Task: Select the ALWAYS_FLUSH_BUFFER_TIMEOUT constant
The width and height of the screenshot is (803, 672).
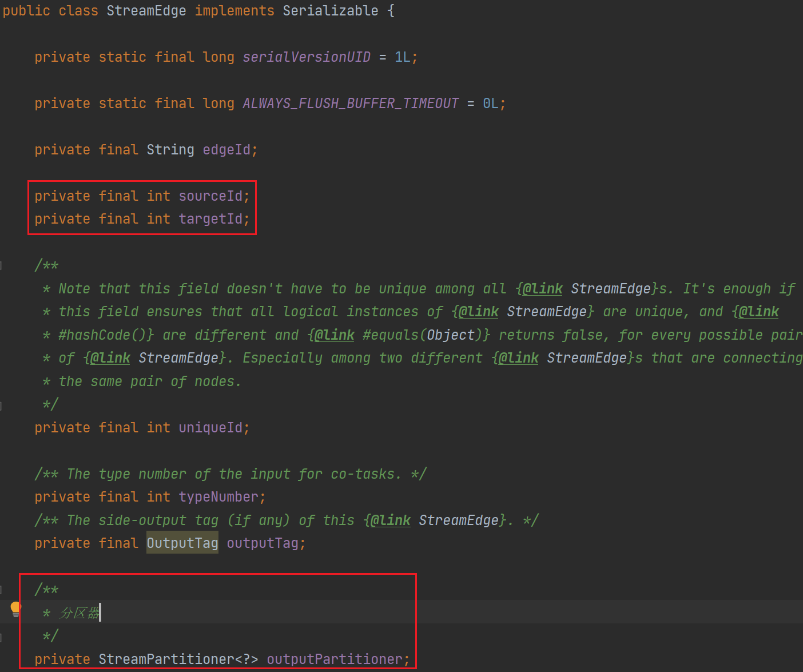Action: [351, 104]
